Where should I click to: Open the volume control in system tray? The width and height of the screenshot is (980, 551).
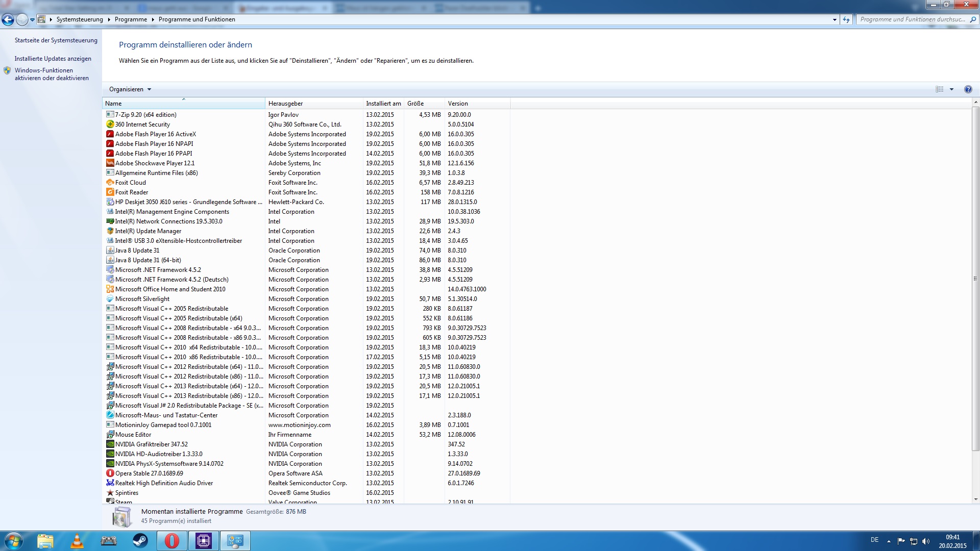(x=926, y=541)
